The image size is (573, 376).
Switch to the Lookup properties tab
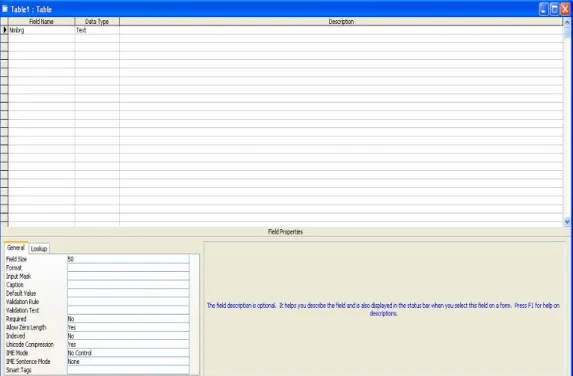pyautogui.click(x=39, y=248)
